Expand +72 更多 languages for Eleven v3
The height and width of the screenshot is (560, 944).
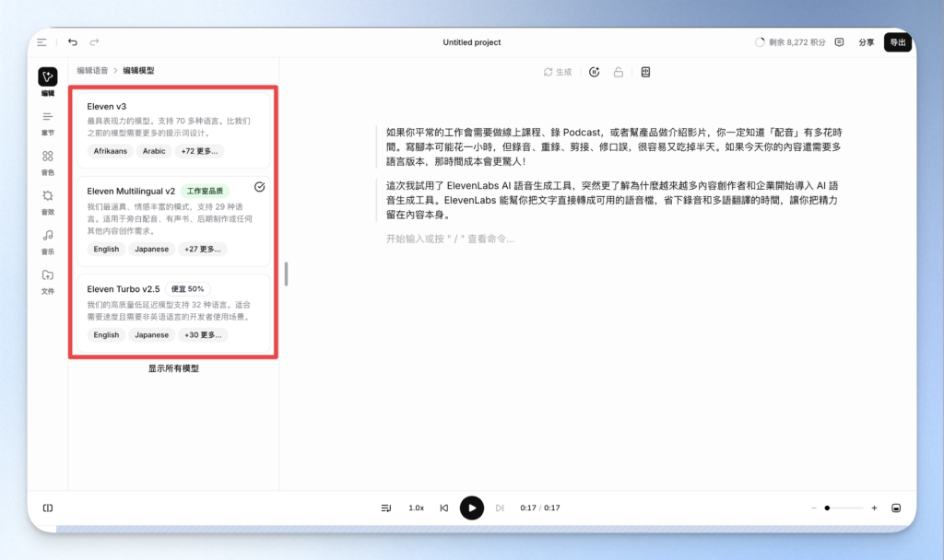199,151
